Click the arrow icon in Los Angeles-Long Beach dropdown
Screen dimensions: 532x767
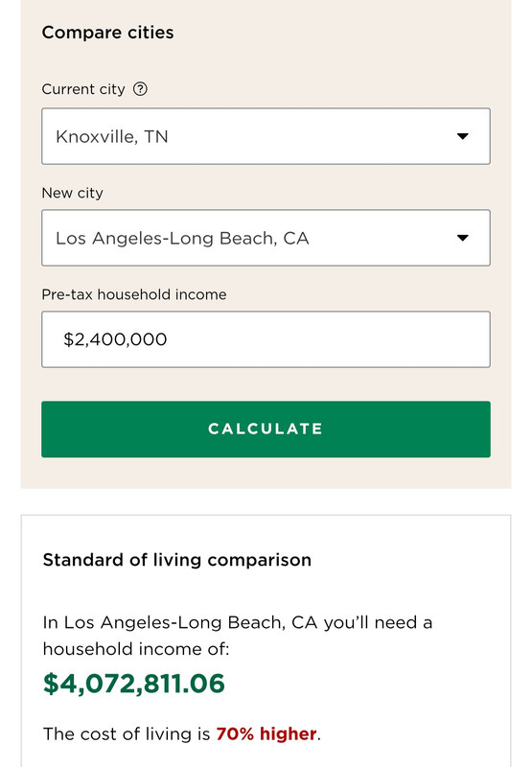(x=463, y=238)
